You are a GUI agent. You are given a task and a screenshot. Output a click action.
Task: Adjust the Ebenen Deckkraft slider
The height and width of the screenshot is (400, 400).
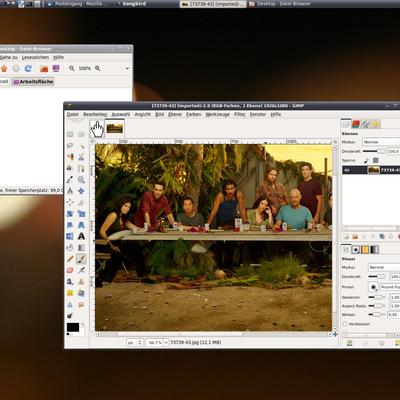pyautogui.click(x=374, y=151)
